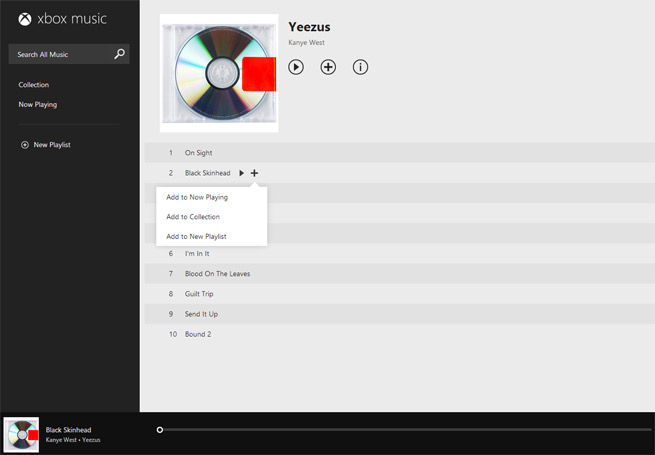Click the New Playlist plus icon
655x455 pixels.
click(25, 145)
